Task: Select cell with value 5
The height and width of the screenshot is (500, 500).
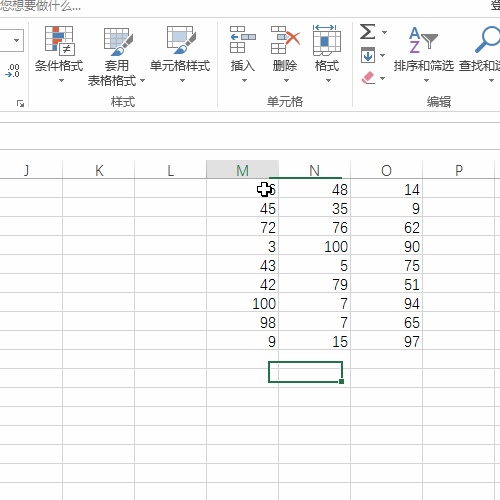Action: click(314, 265)
